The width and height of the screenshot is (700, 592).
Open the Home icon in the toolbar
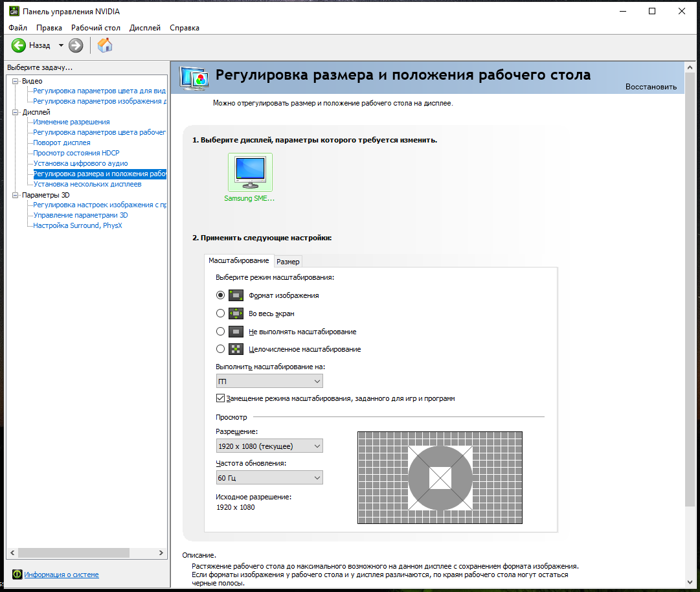[x=105, y=45]
